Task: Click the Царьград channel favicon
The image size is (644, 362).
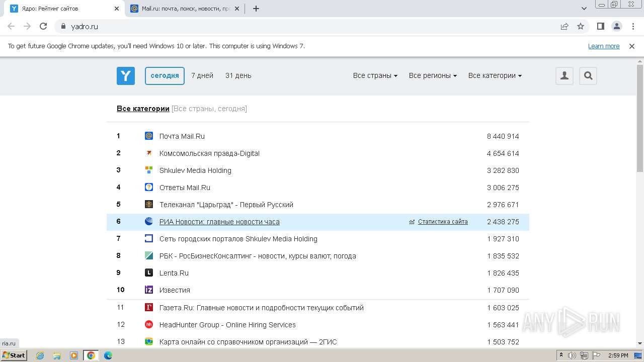Action: 149,204
